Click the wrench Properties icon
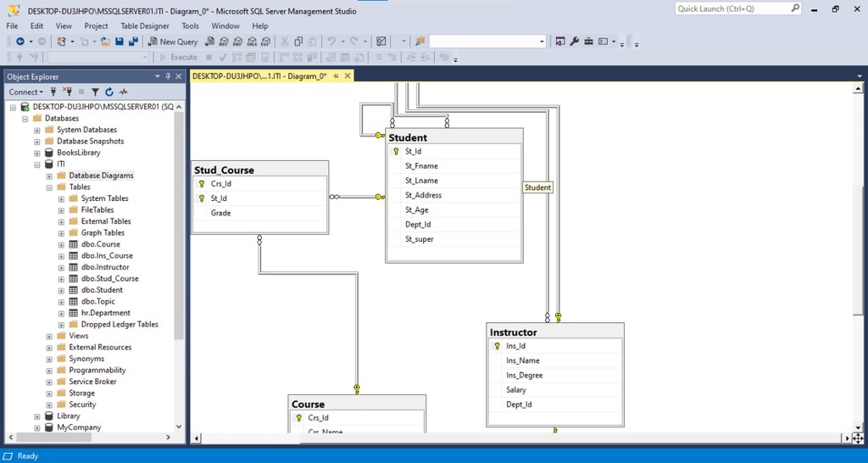 [574, 42]
